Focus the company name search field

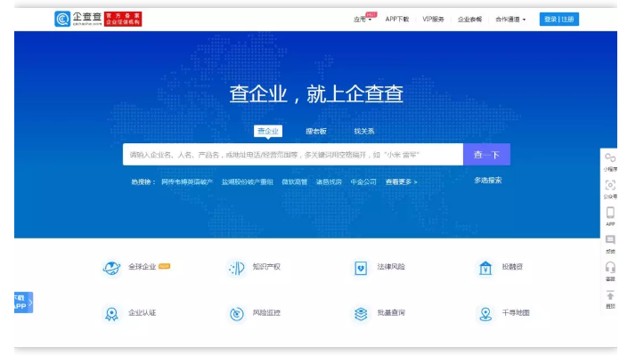tap(293, 154)
